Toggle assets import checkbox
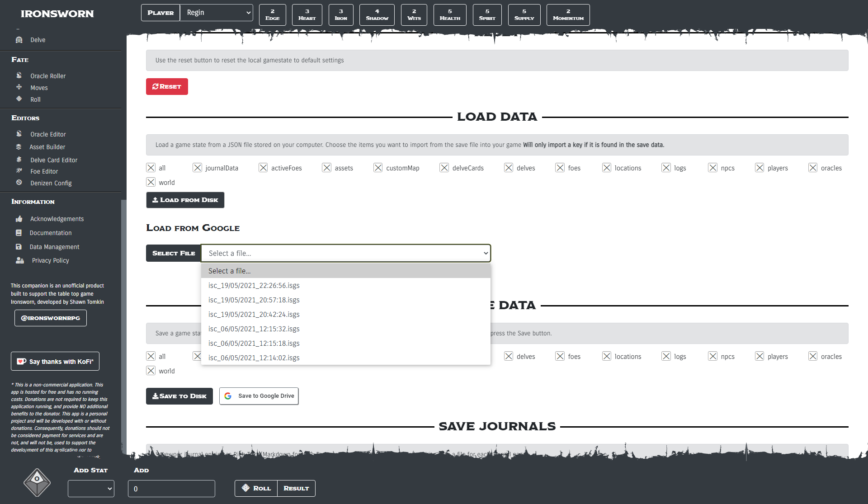The image size is (868, 504). pyautogui.click(x=327, y=168)
